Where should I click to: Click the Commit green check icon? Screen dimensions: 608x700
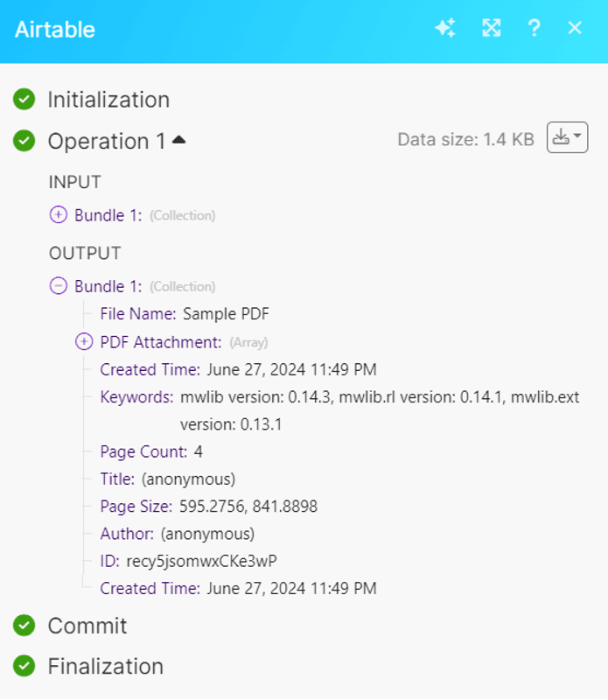pos(24,626)
